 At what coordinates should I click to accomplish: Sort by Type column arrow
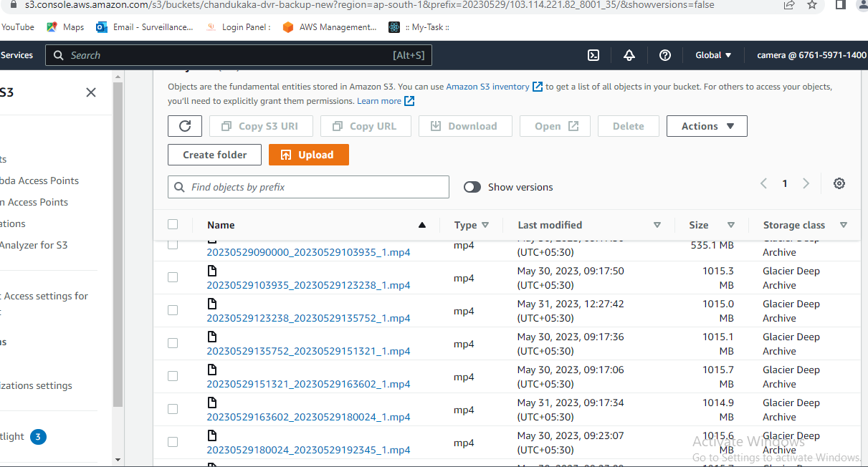(x=485, y=225)
